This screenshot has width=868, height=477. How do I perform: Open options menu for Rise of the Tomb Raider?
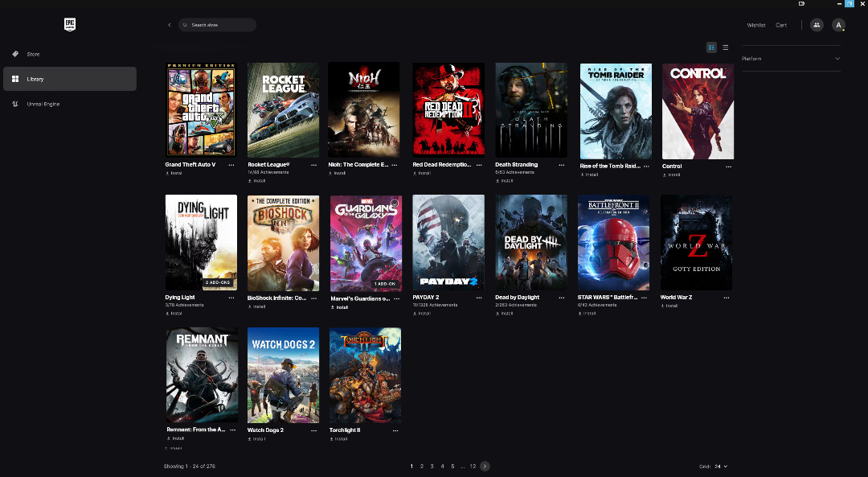[646, 167]
